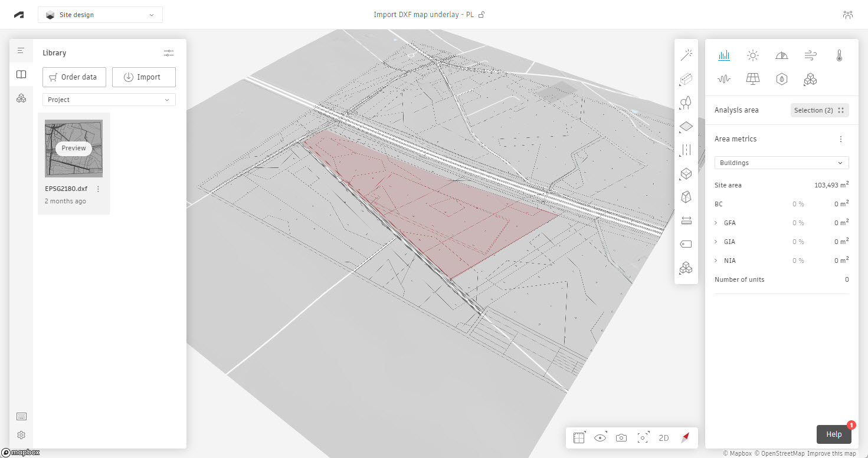This screenshot has width=868, height=458.
Task: Toggle the Selection (2) analysis area
Action: (819, 110)
